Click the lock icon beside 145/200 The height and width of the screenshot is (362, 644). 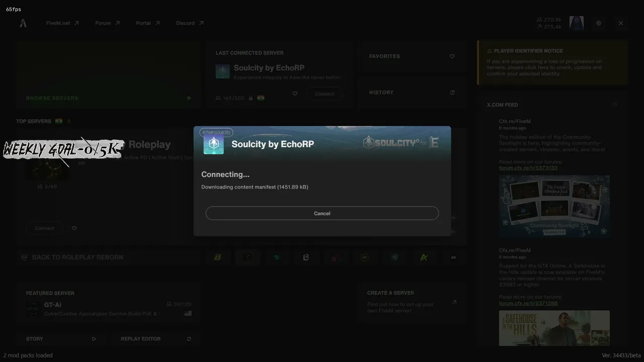(x=250, y=98)
